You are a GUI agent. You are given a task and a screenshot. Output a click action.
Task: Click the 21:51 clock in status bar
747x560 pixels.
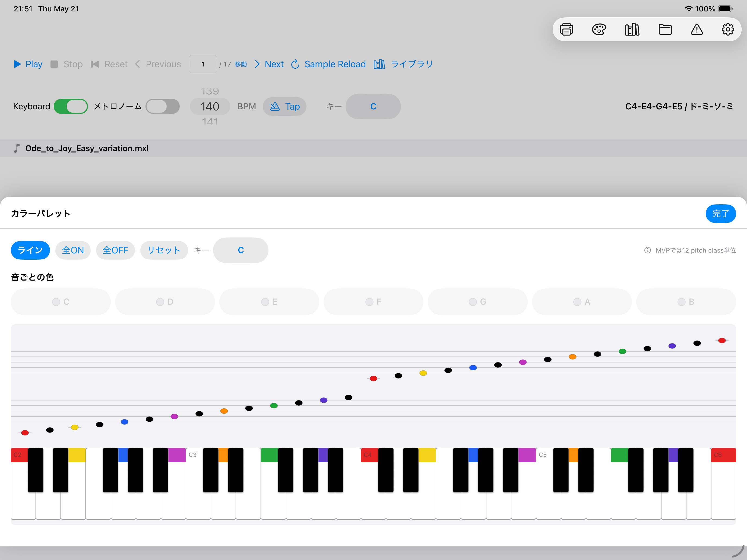tap(23, 9)
